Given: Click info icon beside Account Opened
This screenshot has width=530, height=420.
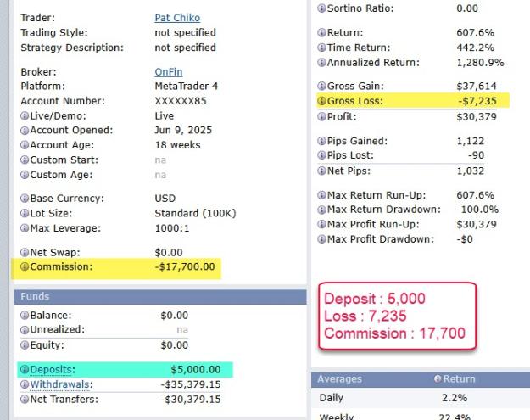Looking at the screenshot, I should pyautogui.click(x=25, y=131).
